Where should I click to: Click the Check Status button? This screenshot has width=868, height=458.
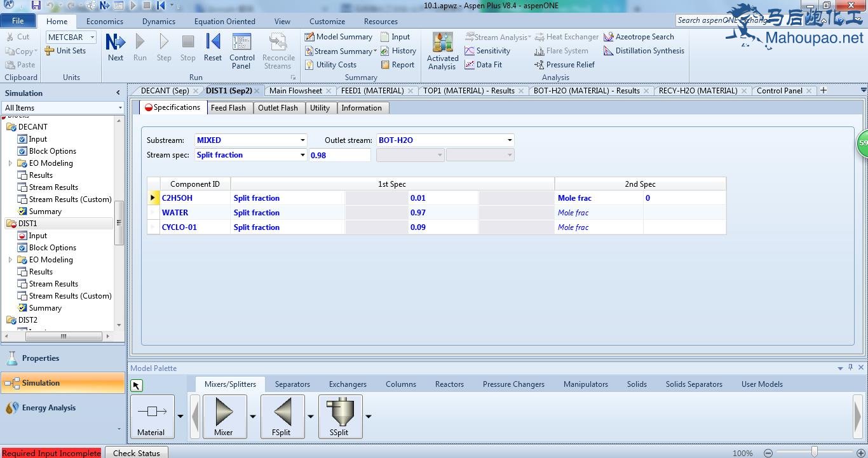137,453
